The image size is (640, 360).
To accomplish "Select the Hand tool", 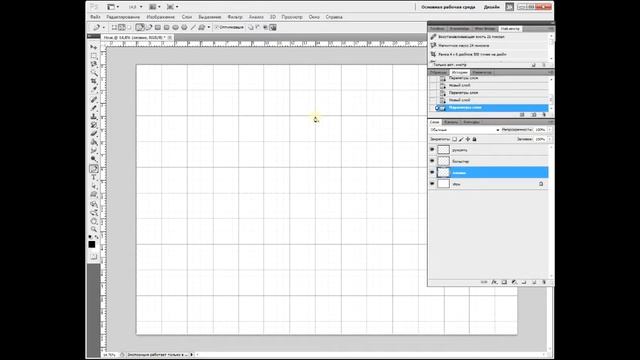I will tap(94, 221).
